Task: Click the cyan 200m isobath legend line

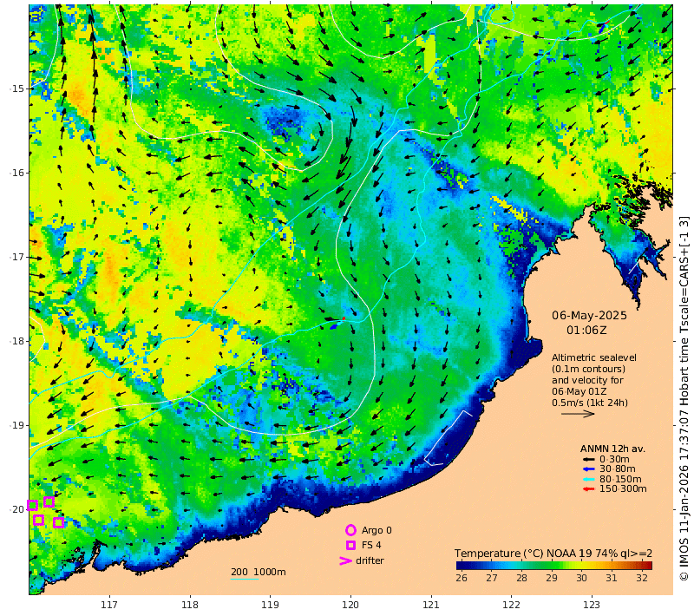Action: point(245,580)
